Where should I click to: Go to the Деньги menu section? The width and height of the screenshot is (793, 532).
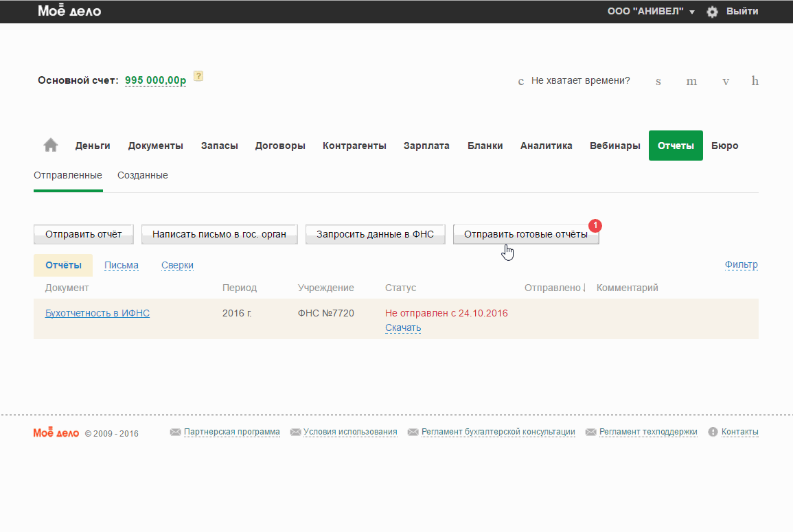[93, 146]
